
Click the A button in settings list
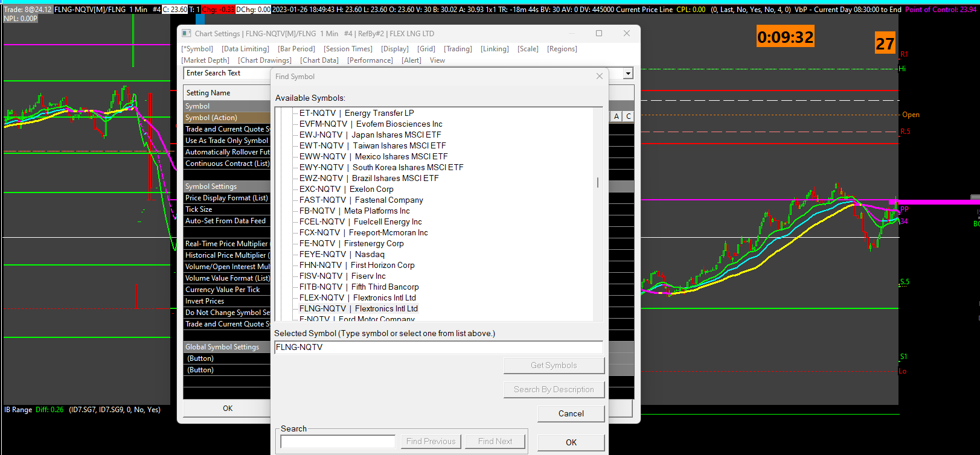616,116
